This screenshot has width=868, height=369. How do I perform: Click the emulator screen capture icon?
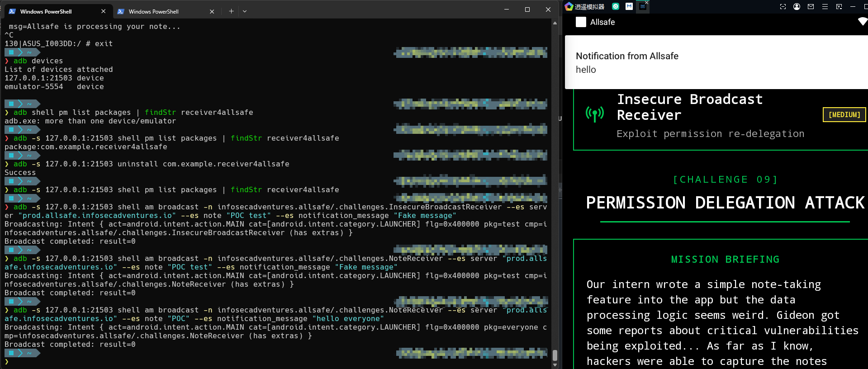pos(783,7)
